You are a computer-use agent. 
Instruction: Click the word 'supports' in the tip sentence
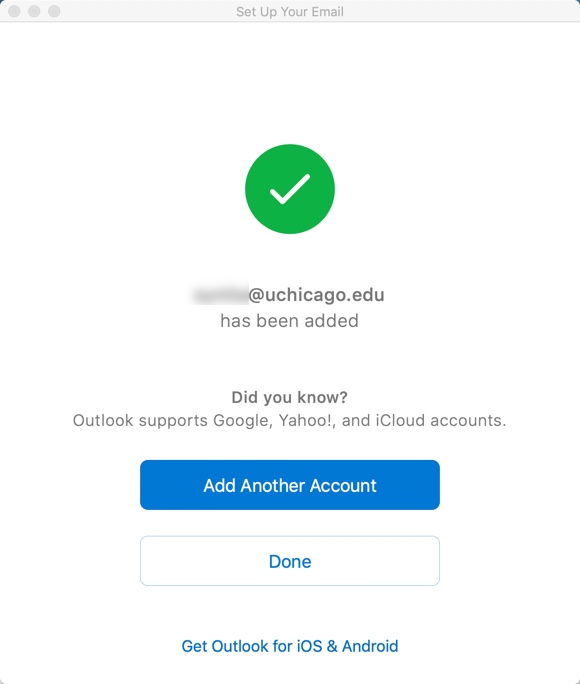point(173,421)
